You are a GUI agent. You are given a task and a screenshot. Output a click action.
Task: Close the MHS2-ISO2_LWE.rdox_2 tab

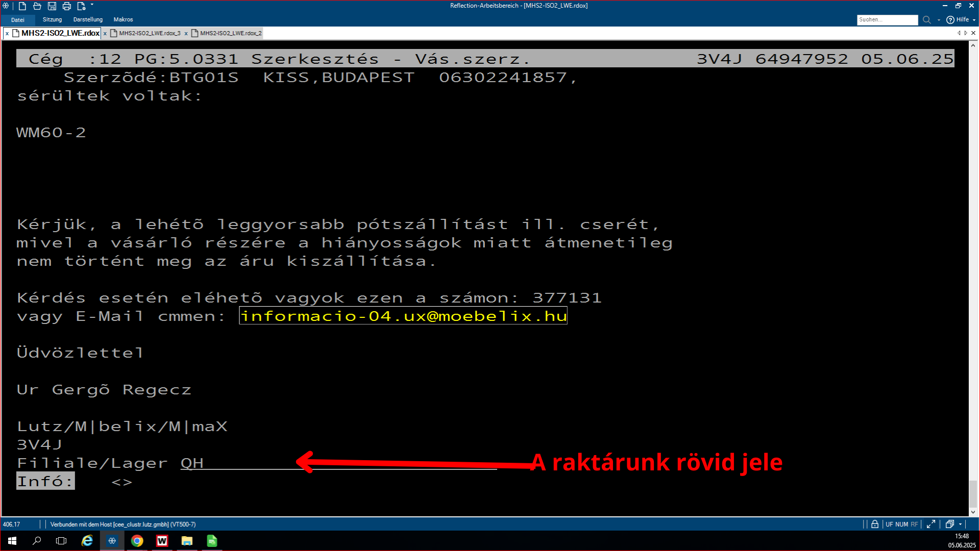(186, 34)
